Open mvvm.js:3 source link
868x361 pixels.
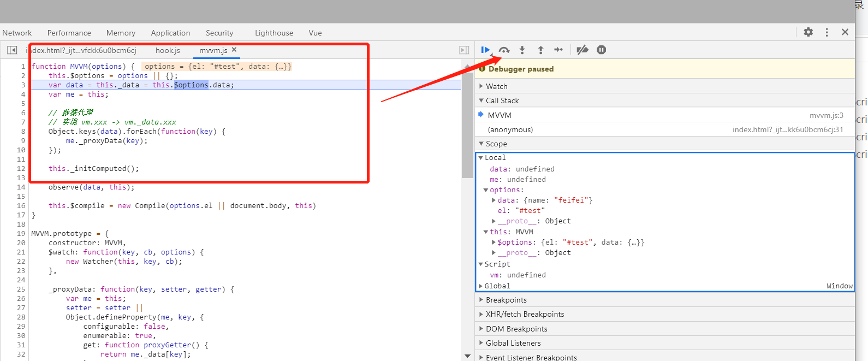click(826, 115)
